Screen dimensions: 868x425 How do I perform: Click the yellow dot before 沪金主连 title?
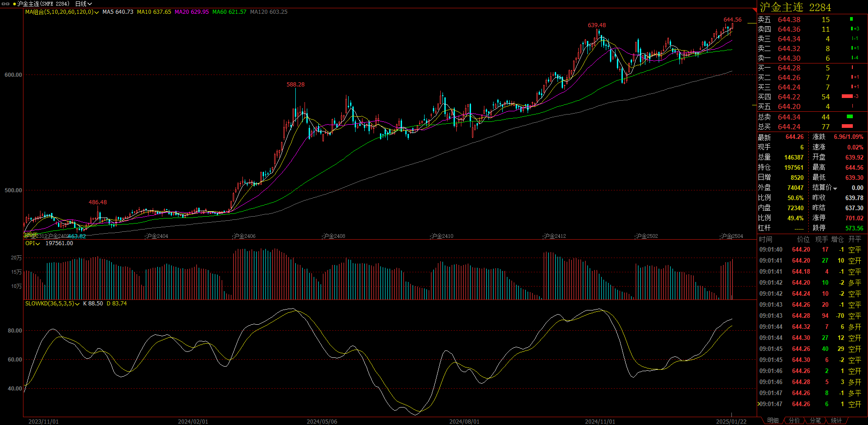click(14, 4)
